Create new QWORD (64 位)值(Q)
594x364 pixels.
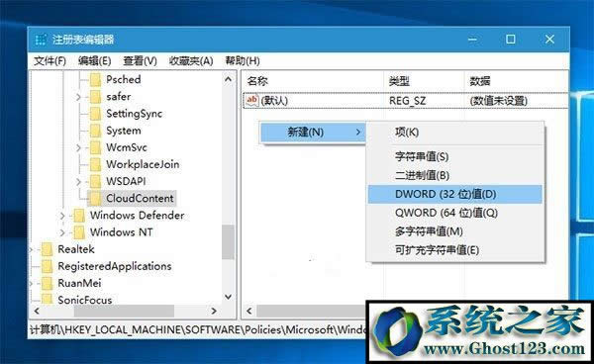click(x=455, y=213)
